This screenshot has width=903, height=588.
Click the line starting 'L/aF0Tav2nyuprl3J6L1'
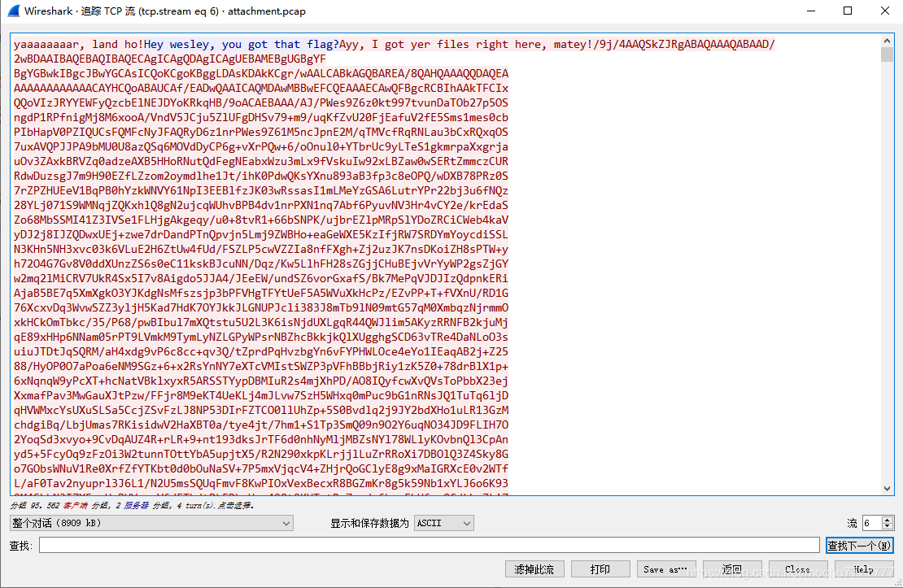click(261, 483)
